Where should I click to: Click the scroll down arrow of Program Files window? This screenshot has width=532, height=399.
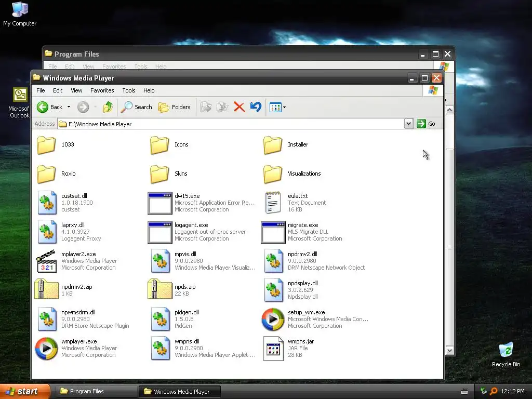pyautogui.click(x=449, y=351)
